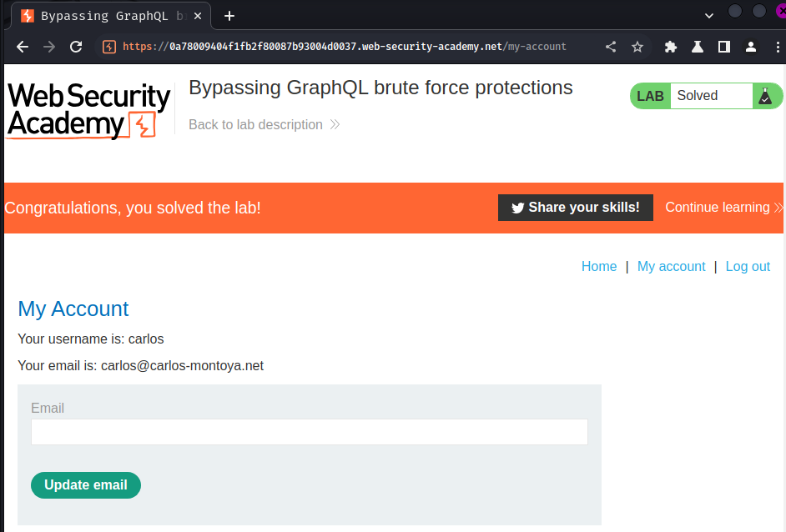Click the Web Security Academy logo

click(x=88, y=110)
